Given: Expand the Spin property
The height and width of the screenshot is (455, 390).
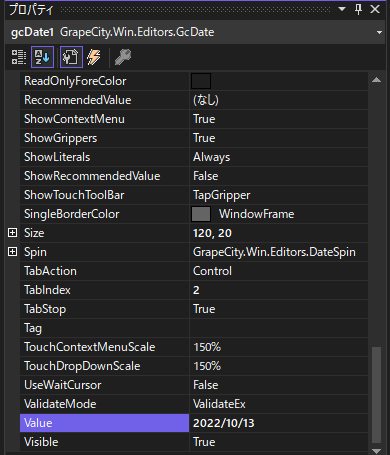Looking at the screenshot, I should (12, 252).
